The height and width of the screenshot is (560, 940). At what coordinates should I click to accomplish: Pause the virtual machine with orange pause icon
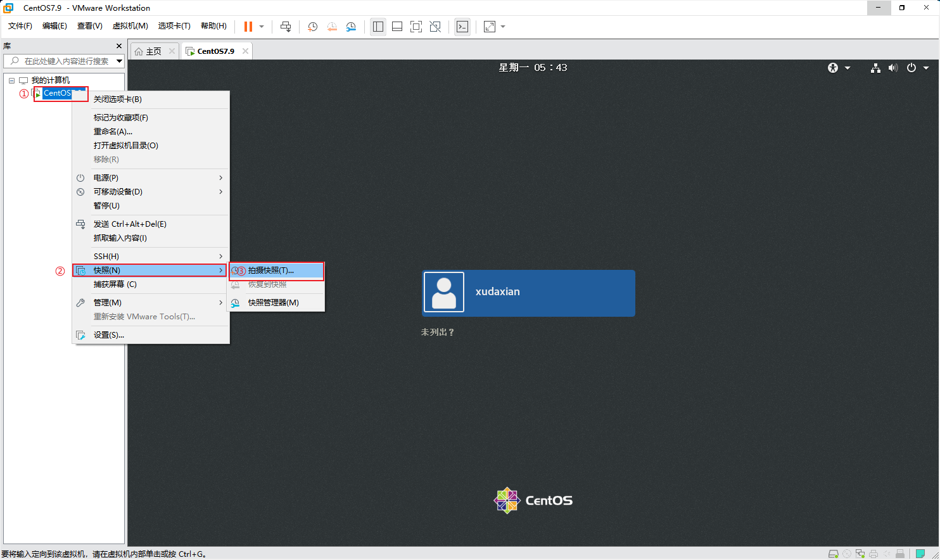(x=248, y=27)
